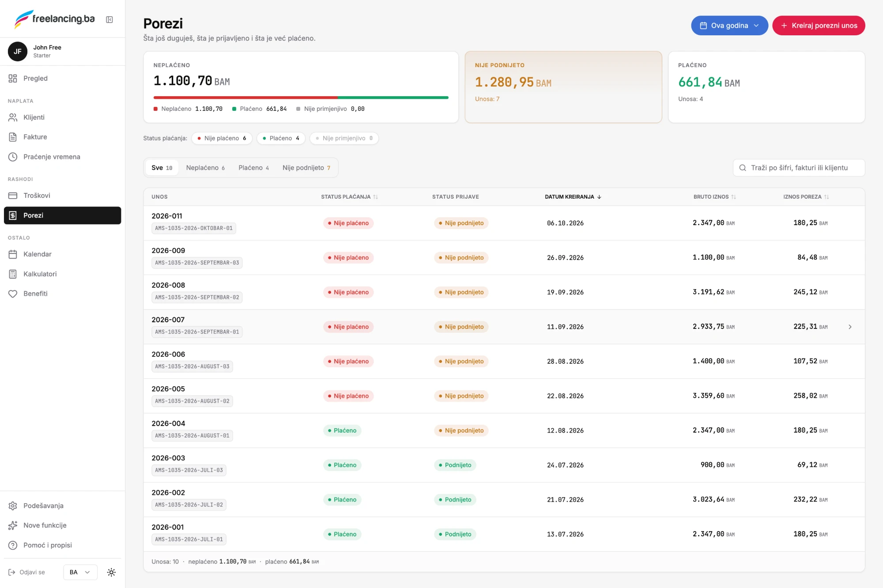Collapse the sidebar panel icon
Image resolution: width=883 pixels, height=588 pixels.
(109, 19)
